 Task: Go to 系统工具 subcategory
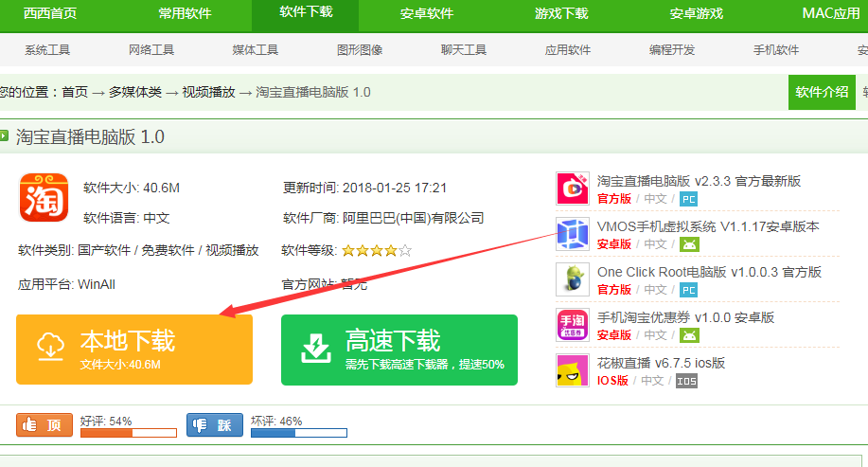click(47, 50)
